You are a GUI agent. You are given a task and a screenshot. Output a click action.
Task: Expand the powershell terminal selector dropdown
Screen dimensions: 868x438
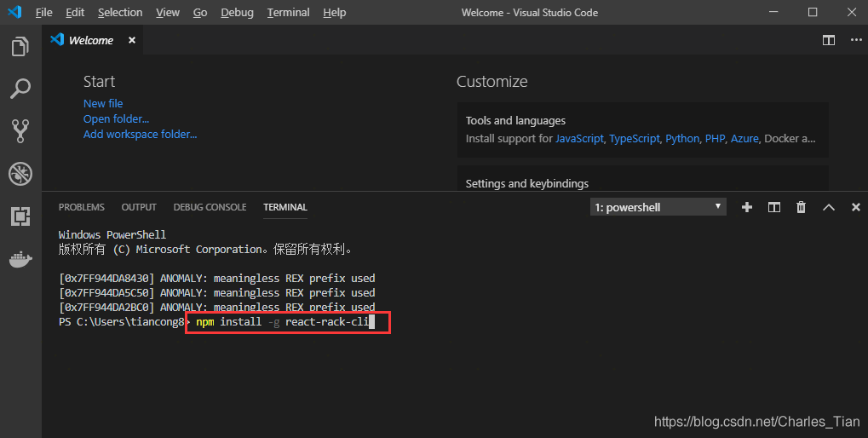[658, 207]
